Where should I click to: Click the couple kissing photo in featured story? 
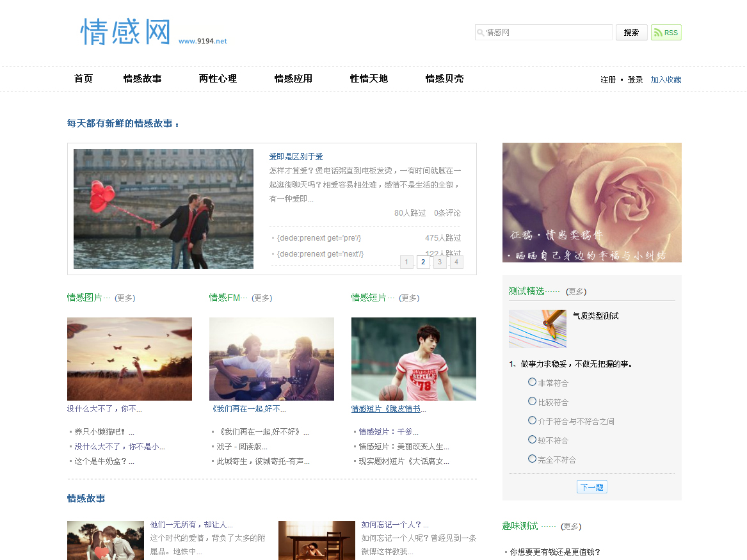[x=163, y=209]
